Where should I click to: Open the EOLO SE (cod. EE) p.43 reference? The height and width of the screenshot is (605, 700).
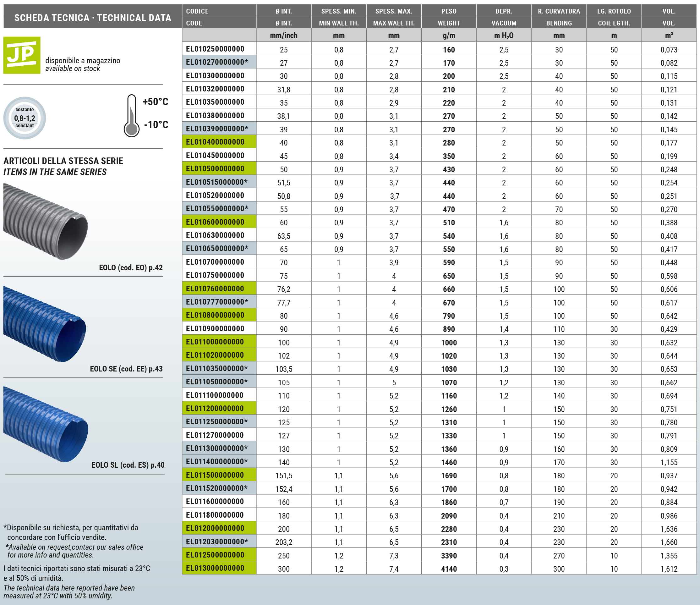coord(126,369)
